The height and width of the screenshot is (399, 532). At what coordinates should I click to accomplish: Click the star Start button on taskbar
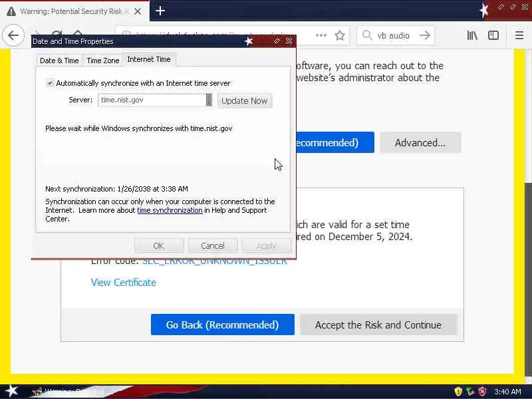(12, 392)
